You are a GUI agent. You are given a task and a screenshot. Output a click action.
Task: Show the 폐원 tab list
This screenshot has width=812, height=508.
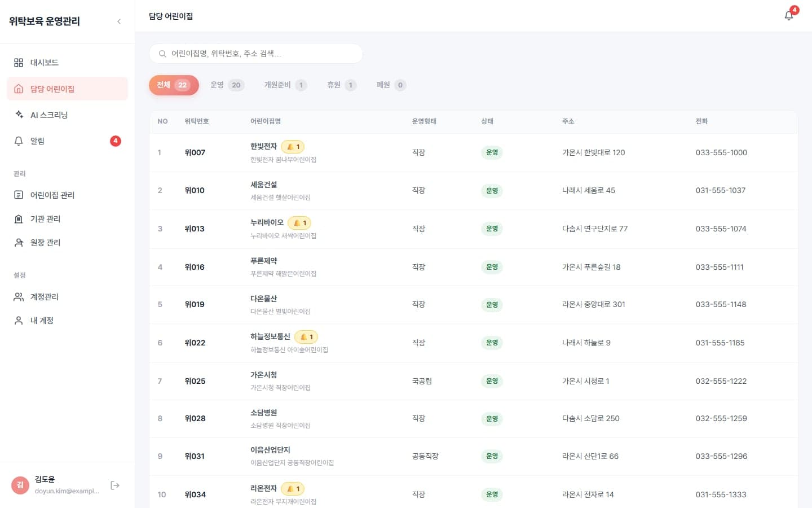pyautogui.click(x=391, y=85)
